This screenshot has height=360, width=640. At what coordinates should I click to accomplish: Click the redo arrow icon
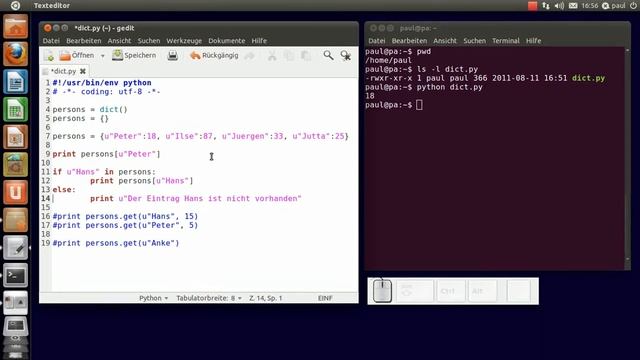(249, 56)
